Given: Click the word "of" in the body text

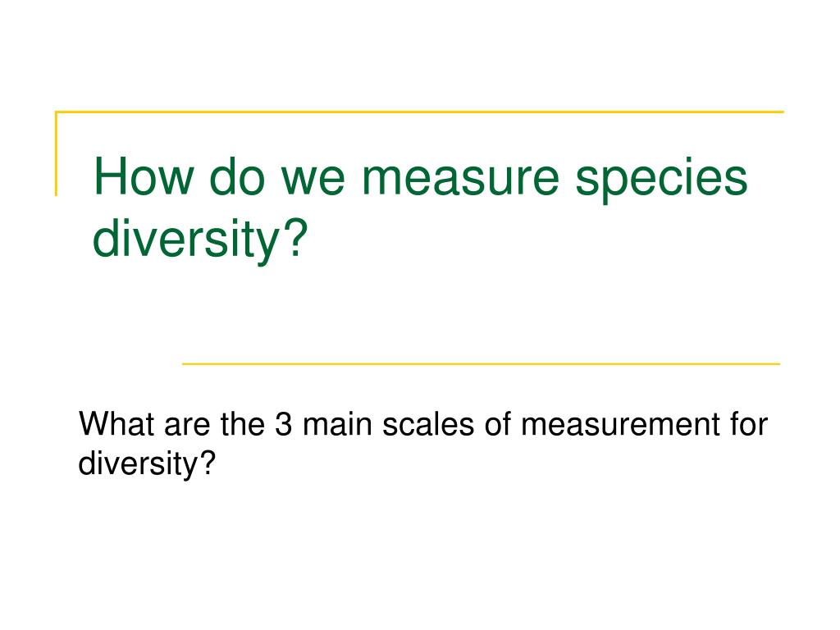Looking at the screenshot, I should [x=497, y=424].
